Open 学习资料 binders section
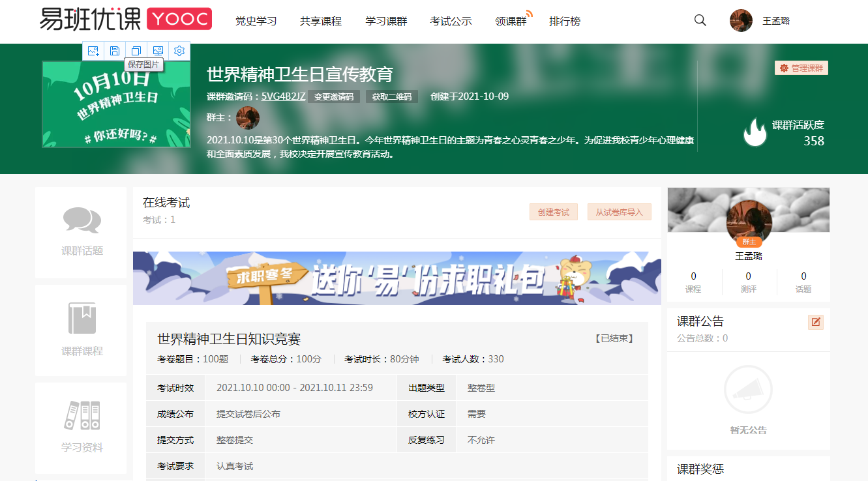This screenshot has width=868, height=481. (82, 428)
